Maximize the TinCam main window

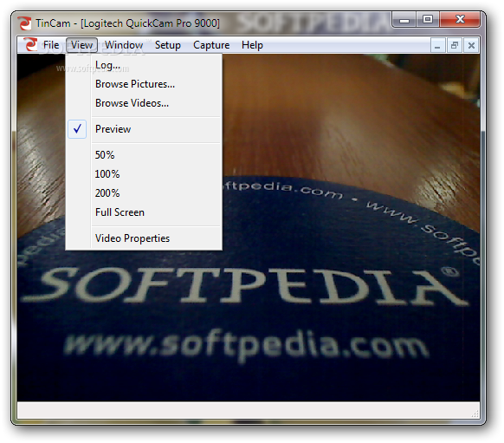pyautogui.click(x=428, y=20)
